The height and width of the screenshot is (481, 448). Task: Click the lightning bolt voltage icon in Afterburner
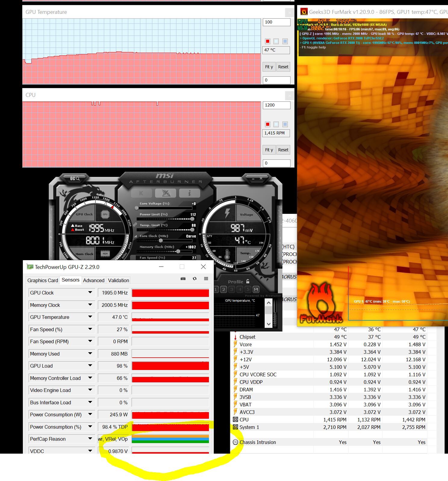point(227,213)
